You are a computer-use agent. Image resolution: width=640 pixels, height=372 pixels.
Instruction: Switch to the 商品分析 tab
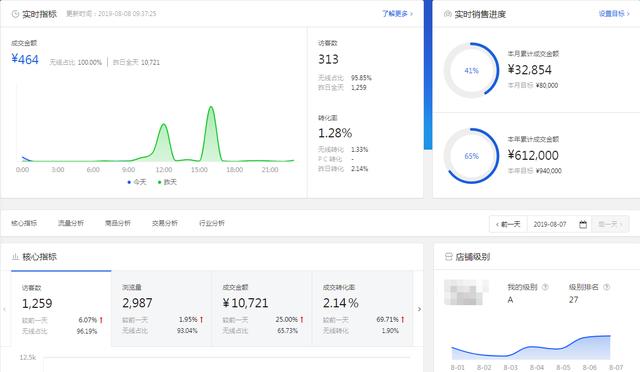pyautogui.click(x=118, y=223)
